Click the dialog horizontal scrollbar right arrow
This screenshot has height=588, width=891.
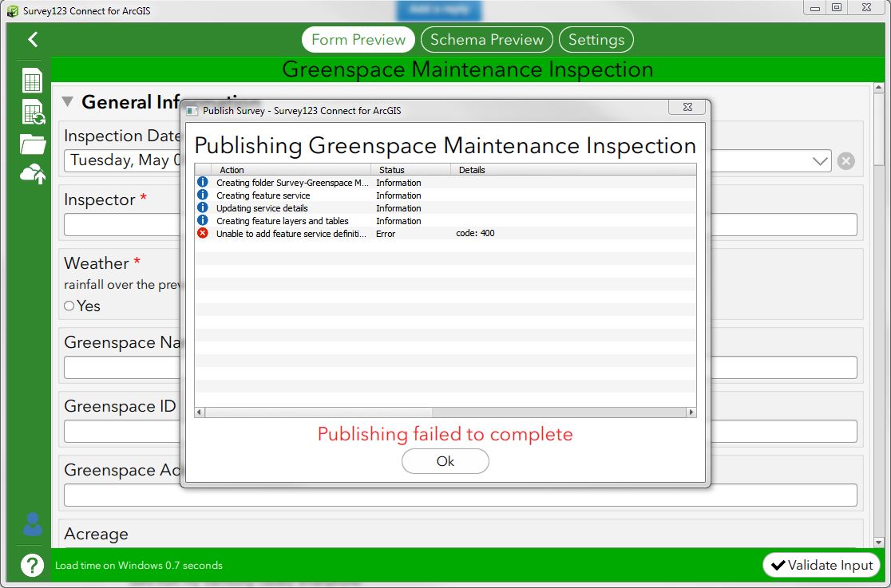[x=691, y=412]
